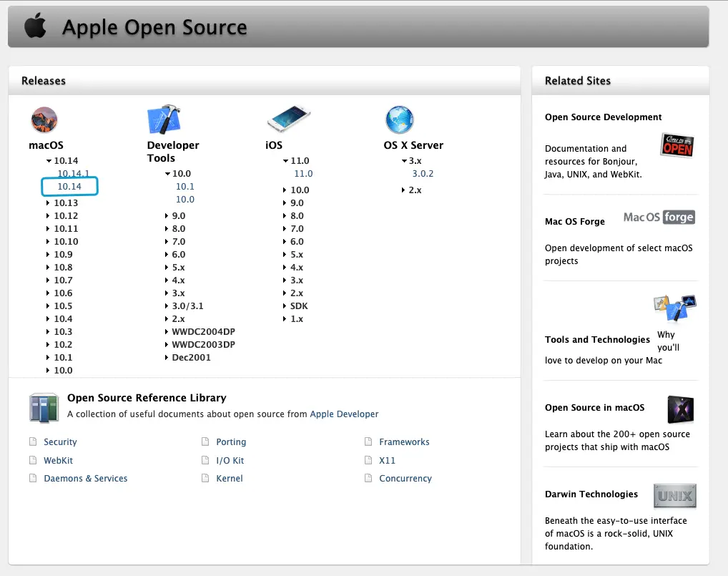728x576 pixels.
Task: Collapse the macOS 10.14 release group
Action: (x=49, y=161)
